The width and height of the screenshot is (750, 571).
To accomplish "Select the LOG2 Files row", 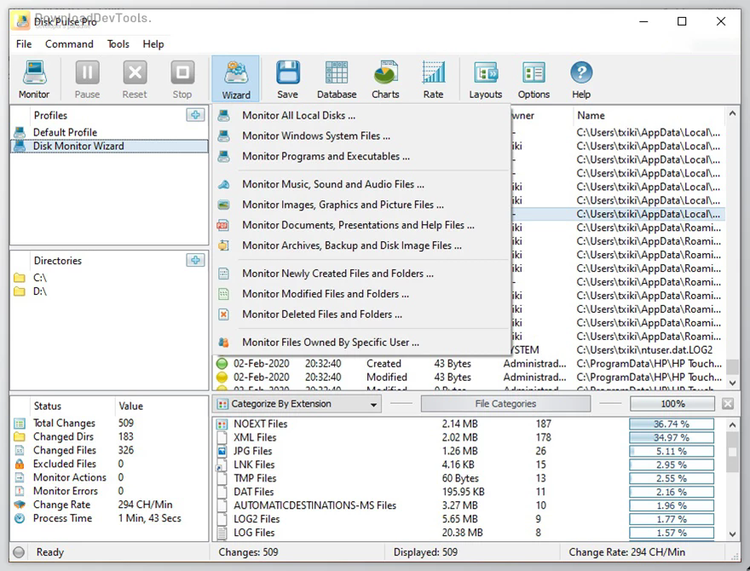I will coord(468,519).
